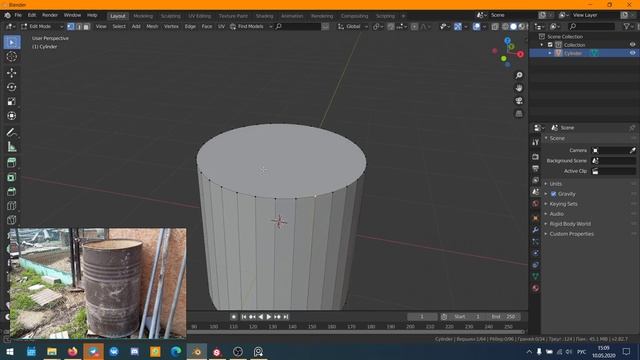Hide Cylinder with its eye icon

(x=632, y=53)
